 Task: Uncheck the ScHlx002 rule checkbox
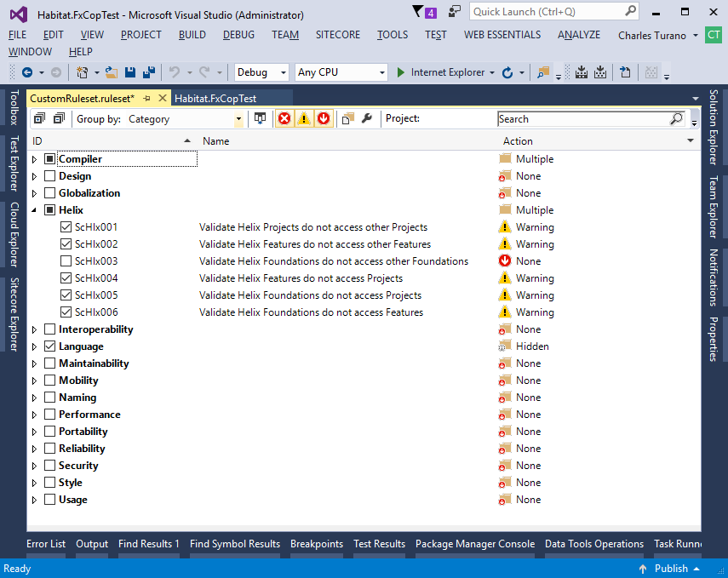pos(66,244)
